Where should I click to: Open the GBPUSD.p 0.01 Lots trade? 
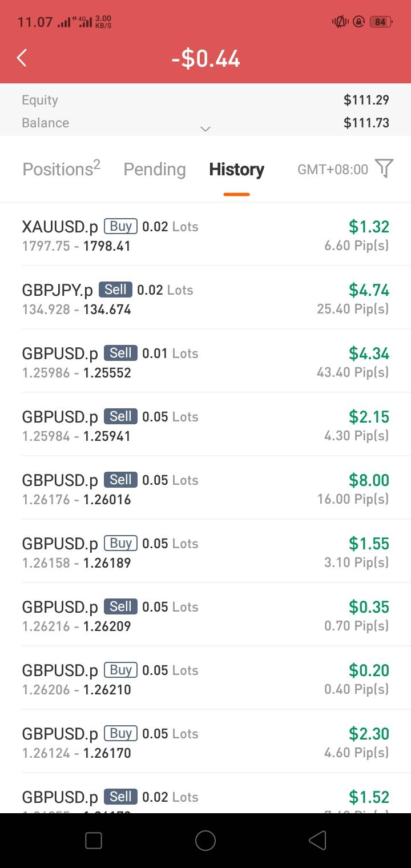tap(205, 362)
